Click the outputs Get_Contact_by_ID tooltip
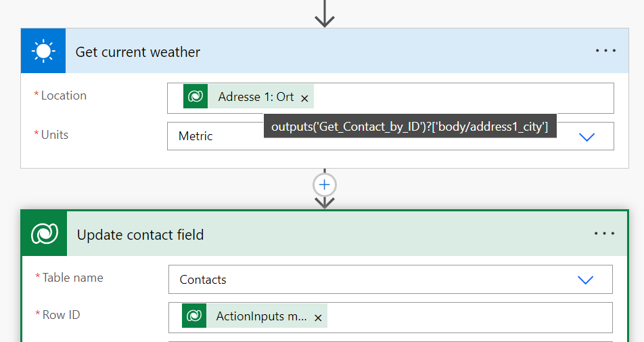The image size is (644, 342). 410,126
